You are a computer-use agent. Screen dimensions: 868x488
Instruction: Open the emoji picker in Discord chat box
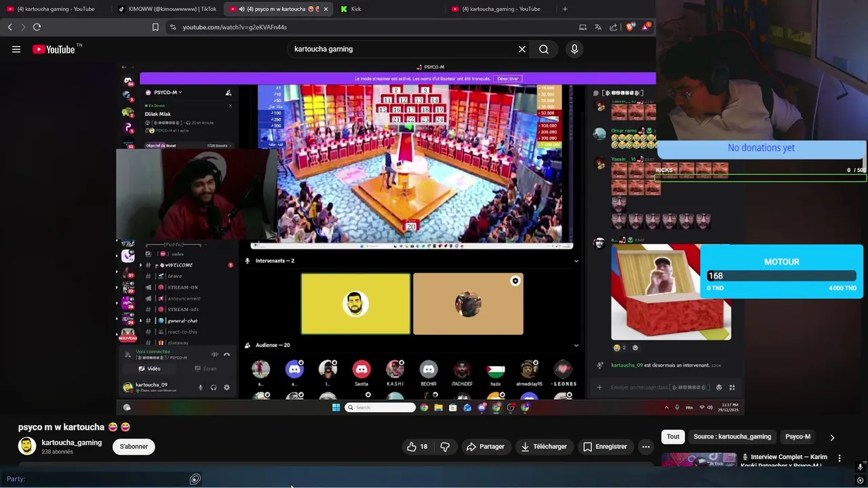(719, 387)
